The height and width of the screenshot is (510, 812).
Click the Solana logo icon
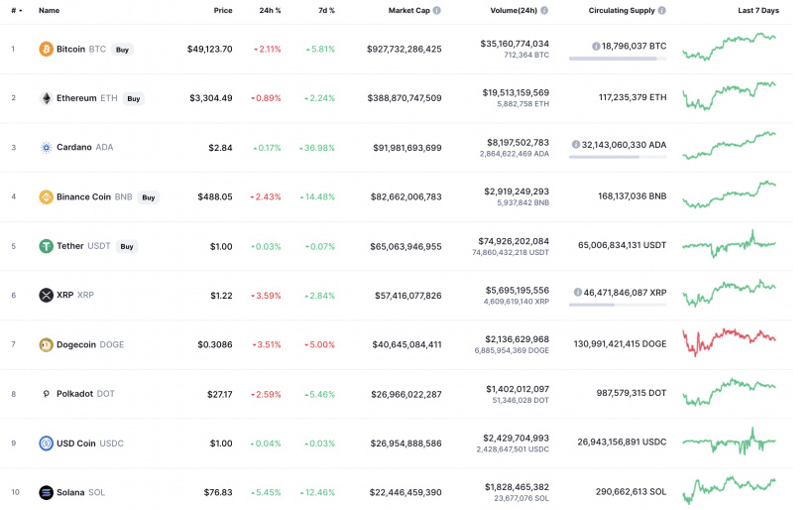pos(46,492)
